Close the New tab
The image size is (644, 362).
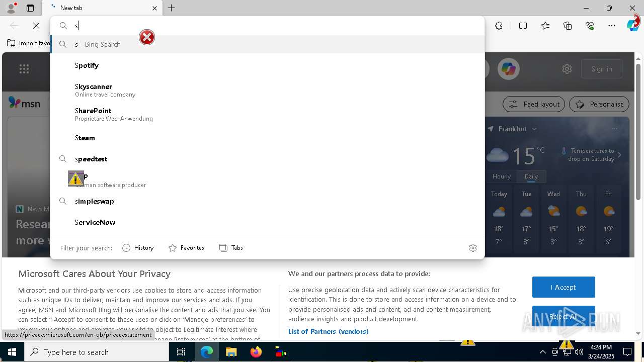coord(154,8)
